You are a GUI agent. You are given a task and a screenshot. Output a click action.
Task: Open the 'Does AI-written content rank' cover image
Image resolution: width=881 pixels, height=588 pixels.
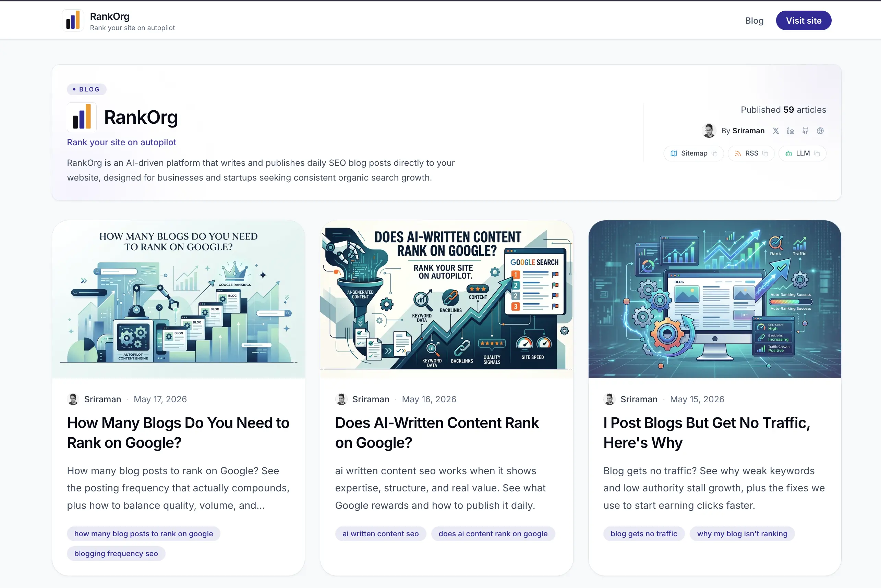pos(446,299)
